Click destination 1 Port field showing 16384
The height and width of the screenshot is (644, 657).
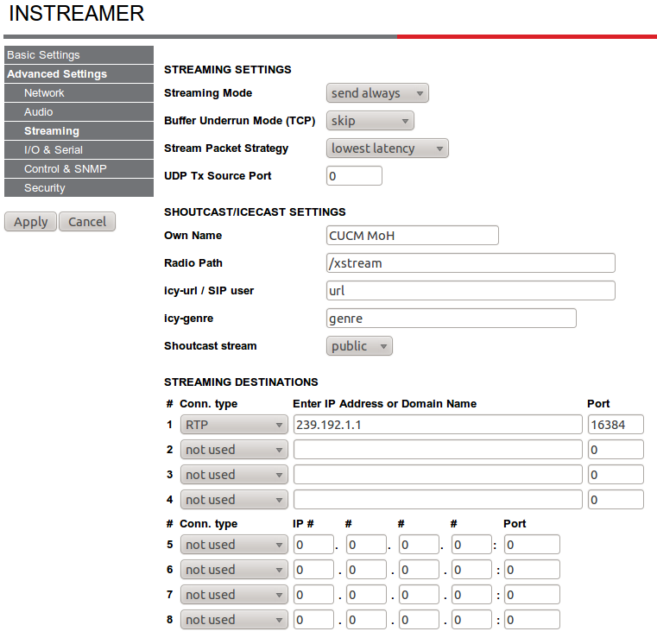click(615, 425)
